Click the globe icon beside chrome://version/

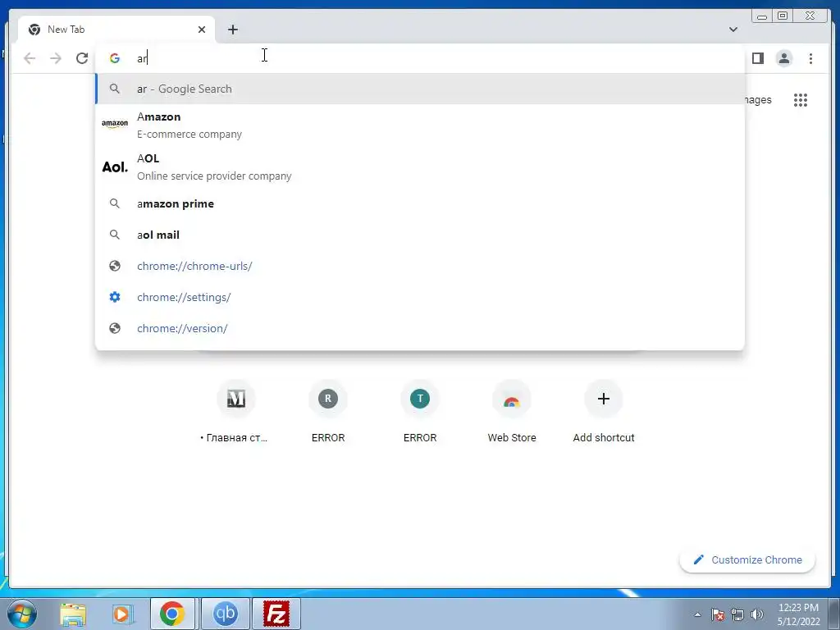coord(115,328)
